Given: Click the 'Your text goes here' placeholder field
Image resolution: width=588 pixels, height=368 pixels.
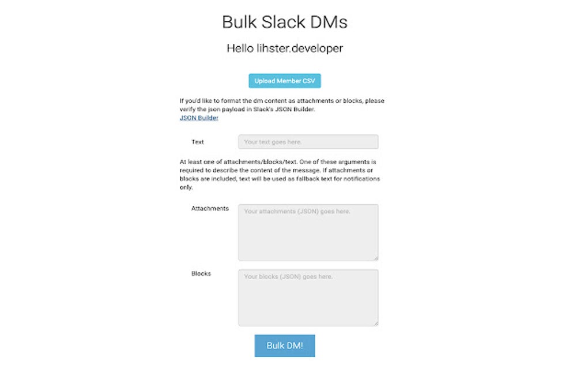Looking at the screenshot, I should point(308,141).
